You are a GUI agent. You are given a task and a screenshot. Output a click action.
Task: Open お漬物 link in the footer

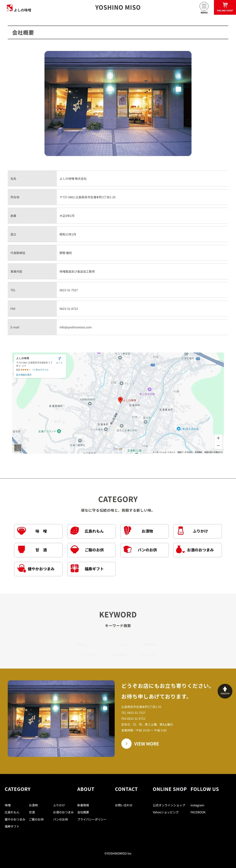(x=33, y=805)
